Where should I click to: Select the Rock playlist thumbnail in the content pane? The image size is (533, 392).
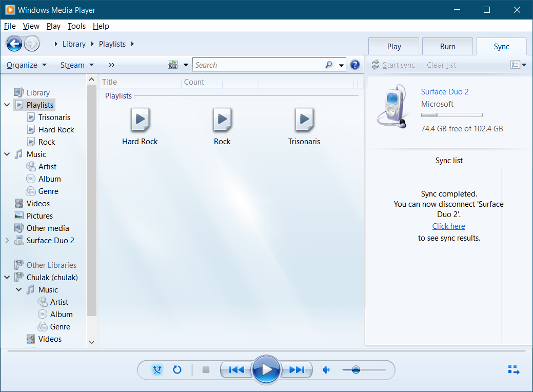coord(222,127)
